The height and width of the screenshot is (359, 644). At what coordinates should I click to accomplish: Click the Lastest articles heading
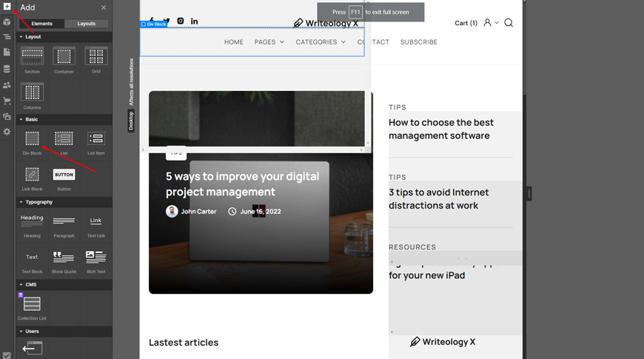184,342
